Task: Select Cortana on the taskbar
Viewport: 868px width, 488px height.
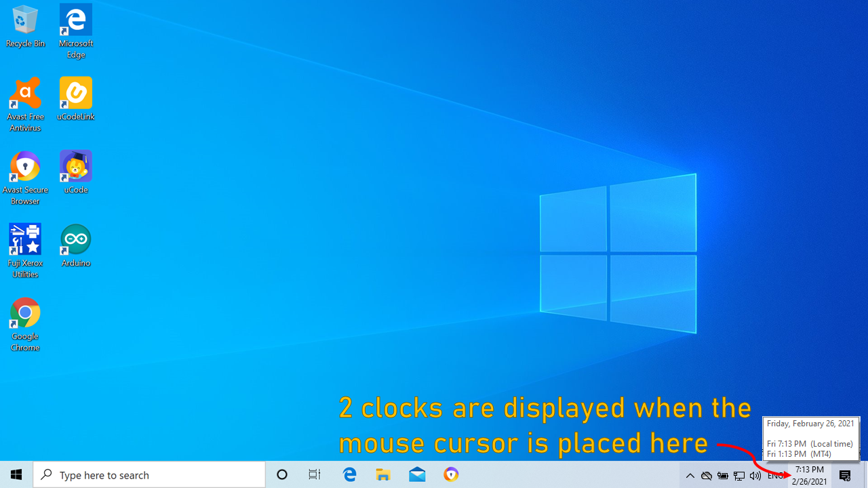Action: [x=281, y=474]
